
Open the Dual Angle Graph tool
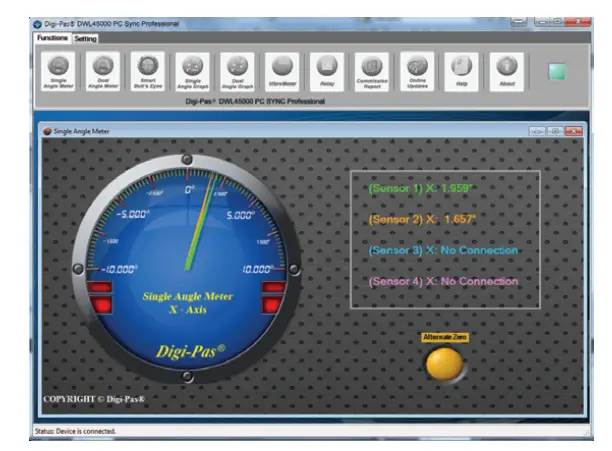pyautogui.click(x=237, y=72)
